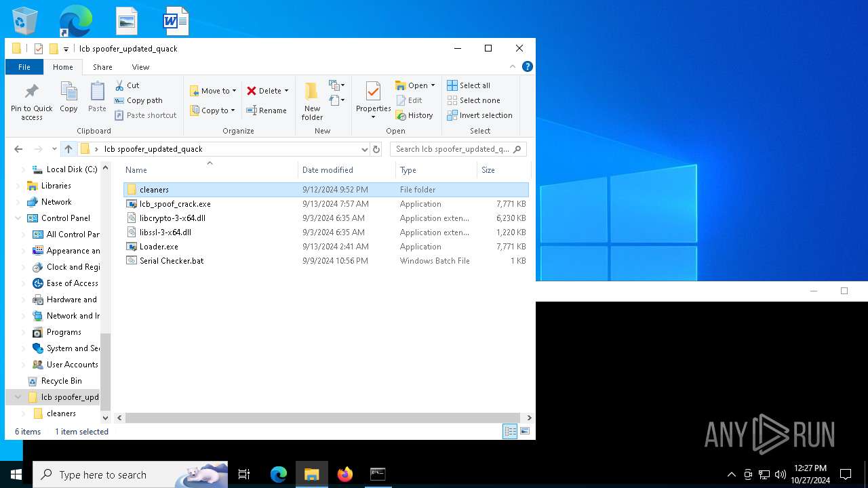Viewport: 868px width, 488px height.
Task: Open Microsoft Edge from taskbar
Action: [279, 474]
